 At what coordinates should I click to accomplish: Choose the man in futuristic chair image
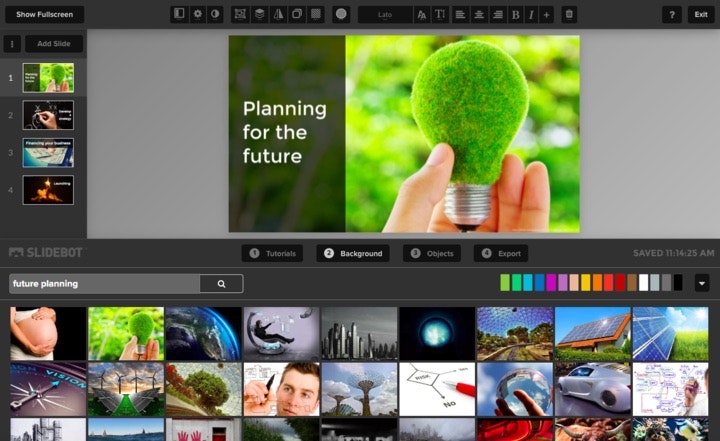[281, 334]
